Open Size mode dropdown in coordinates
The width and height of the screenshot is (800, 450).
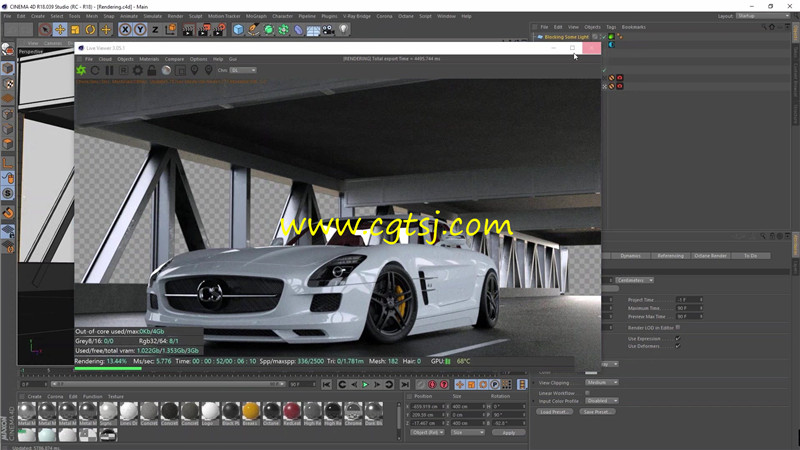(x=467, y=433)
